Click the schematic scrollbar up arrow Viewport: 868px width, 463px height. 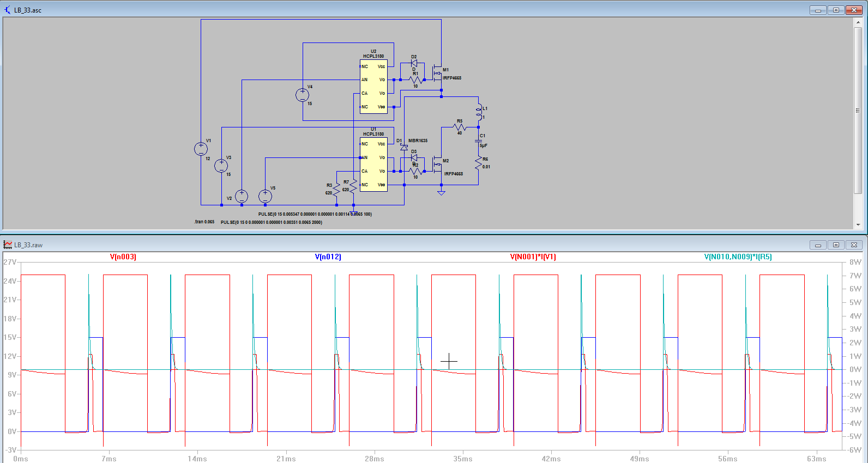coord(858,22)
